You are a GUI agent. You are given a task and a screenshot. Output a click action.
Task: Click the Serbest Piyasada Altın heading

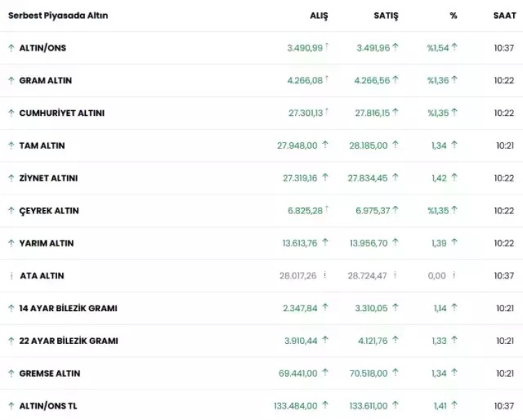(x=58, y=15)
